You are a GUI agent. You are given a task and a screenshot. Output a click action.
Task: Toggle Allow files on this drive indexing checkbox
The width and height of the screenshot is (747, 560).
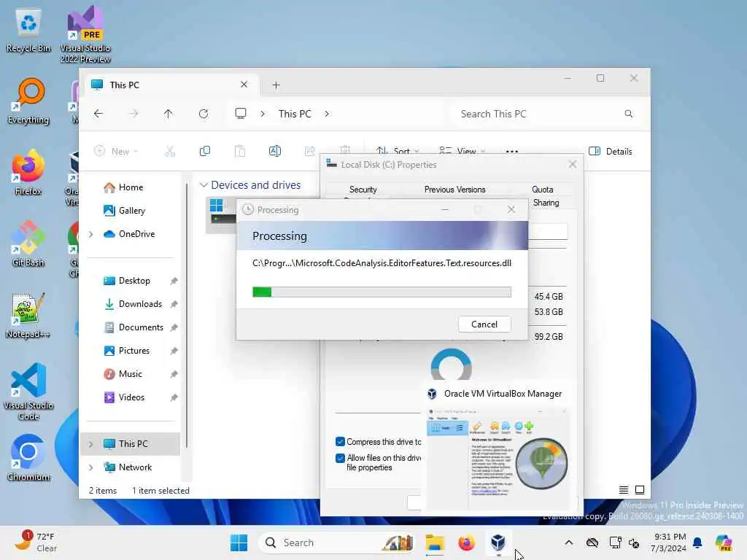pyautogui.click(x=340, y=458)
